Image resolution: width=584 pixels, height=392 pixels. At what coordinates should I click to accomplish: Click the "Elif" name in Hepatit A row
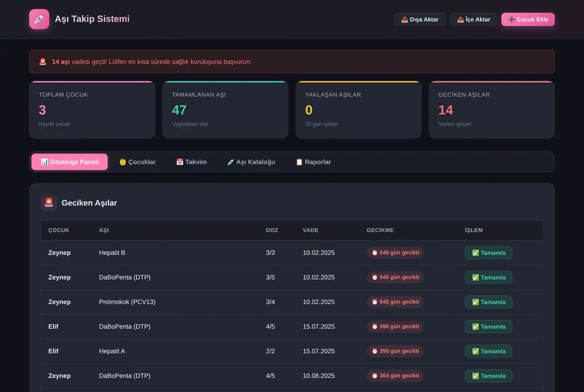pyautogui.click(x=54, y=351)
